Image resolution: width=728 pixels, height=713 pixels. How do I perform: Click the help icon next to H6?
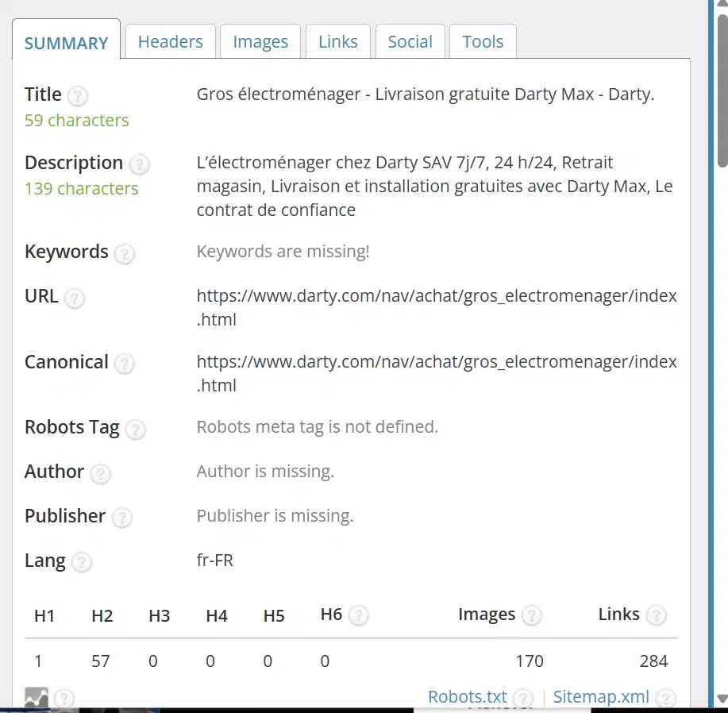tap(359, 615)
